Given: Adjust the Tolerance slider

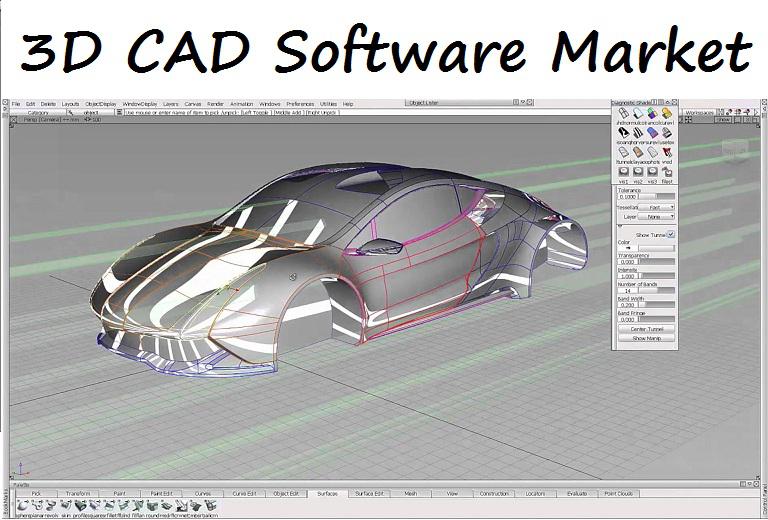Looking at the screenshot, I should pos(657,196).
